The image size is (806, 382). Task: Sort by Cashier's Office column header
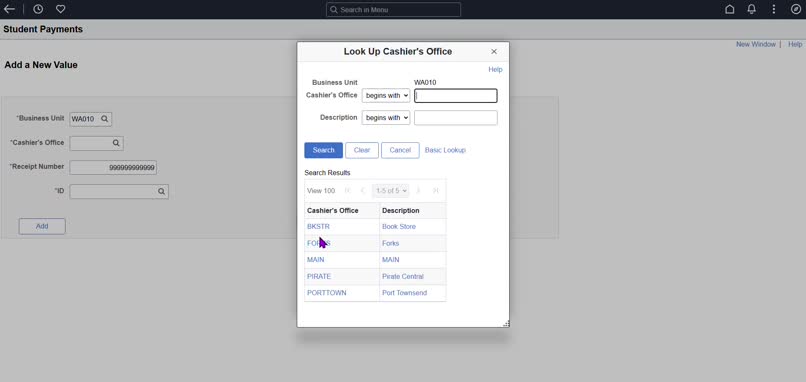pos(333,211)
